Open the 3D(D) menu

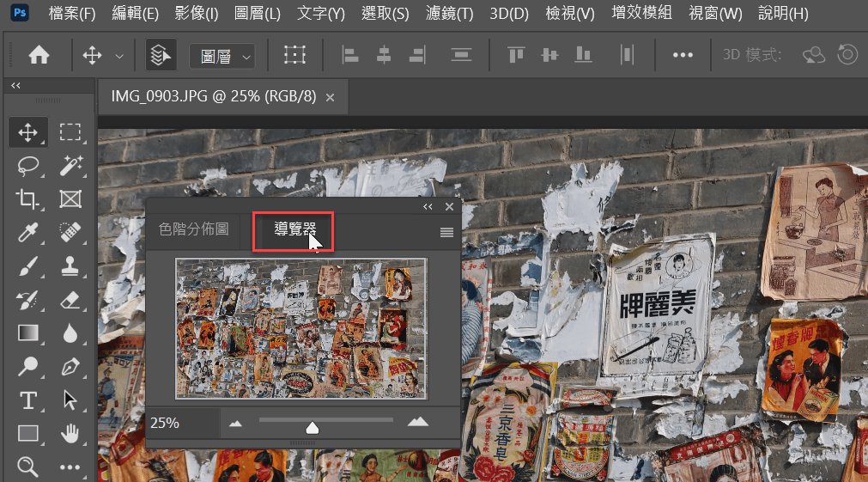(509, 13)
